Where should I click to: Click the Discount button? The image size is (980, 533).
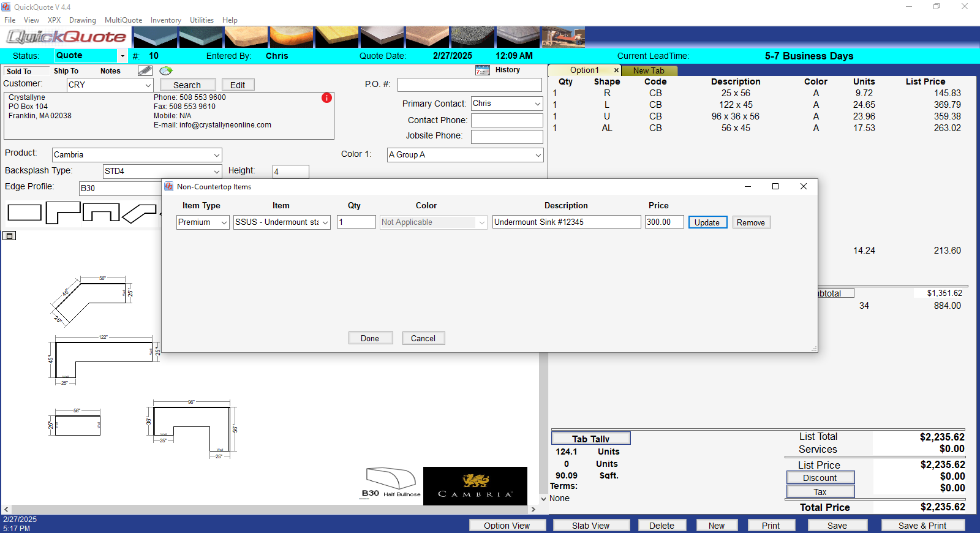click(820, 478)
